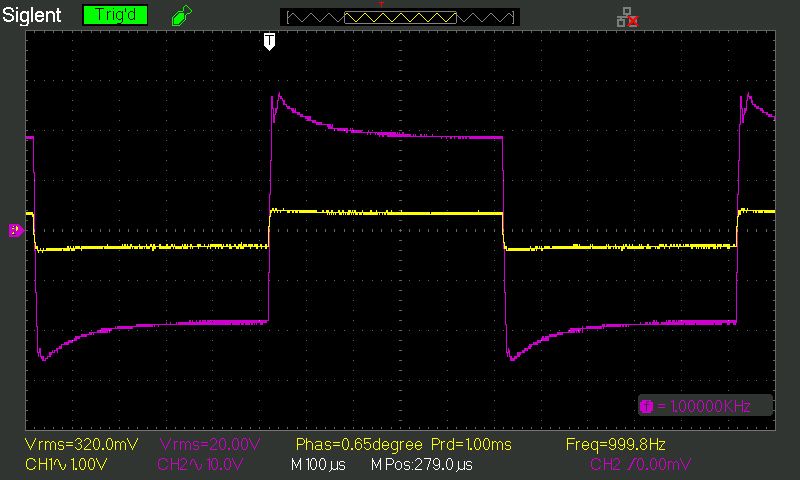Screen dimensions: 800x480
Task: Click the Vrms=20.00V measurement
Action: pos(210,444)
